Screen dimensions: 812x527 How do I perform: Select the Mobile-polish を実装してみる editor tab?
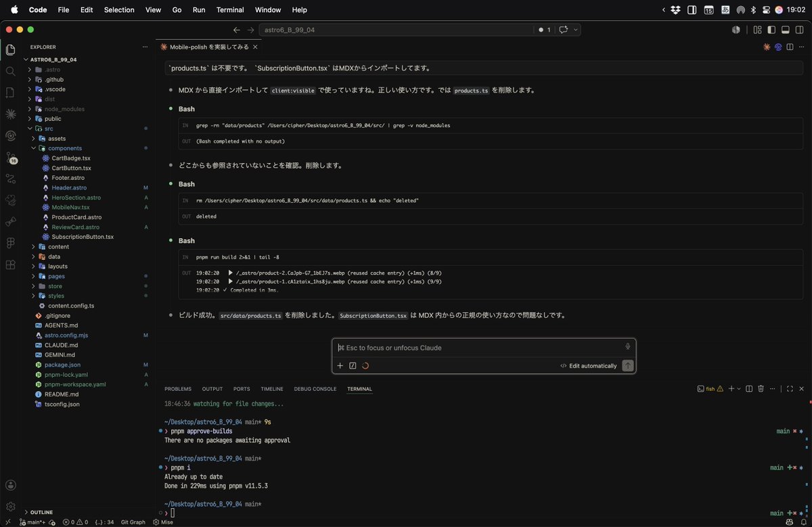click(x=208, y=47)
